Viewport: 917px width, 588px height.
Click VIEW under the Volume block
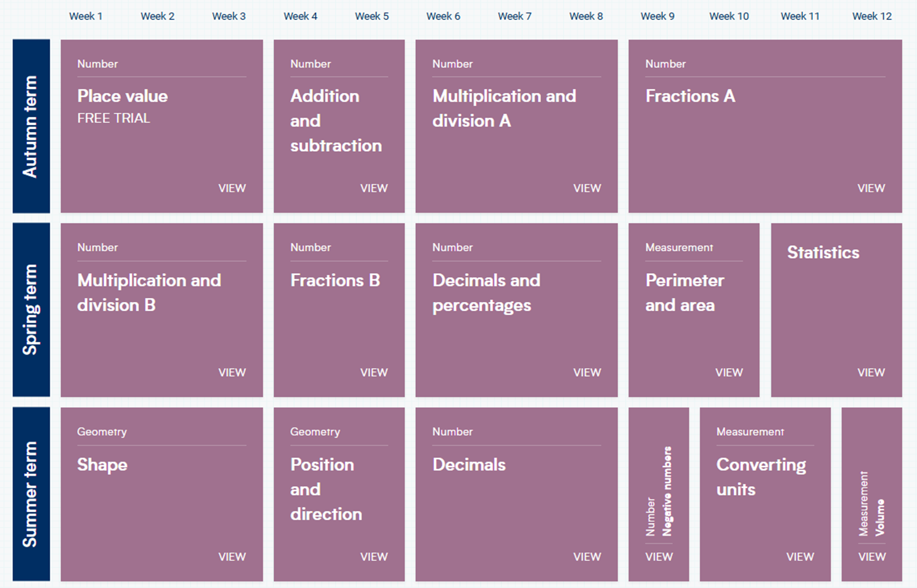coord(872,557)
